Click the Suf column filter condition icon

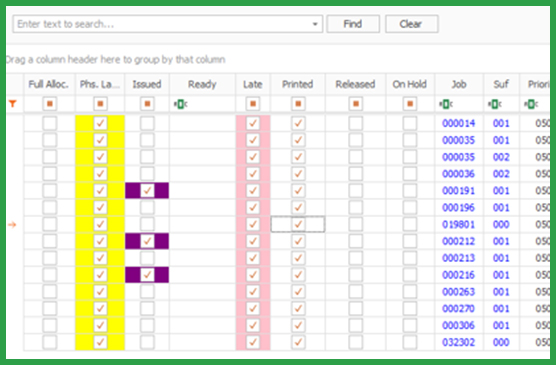(x=495, y=104)
